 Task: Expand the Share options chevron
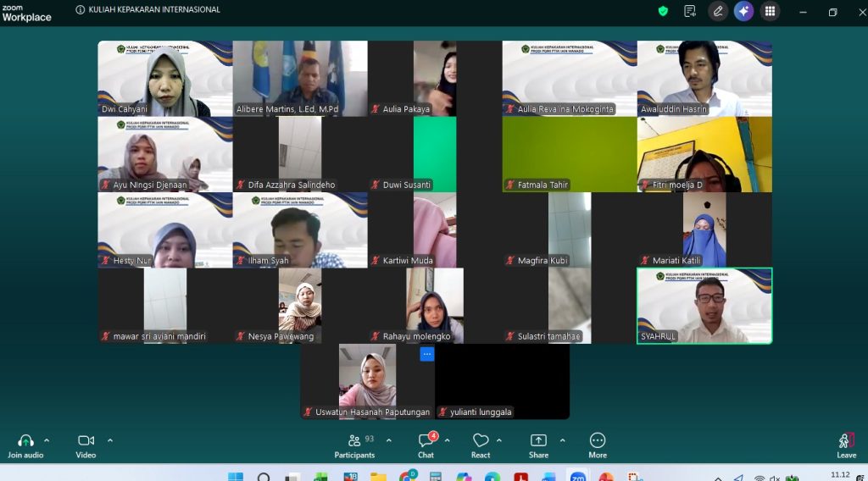click(562, 440)
